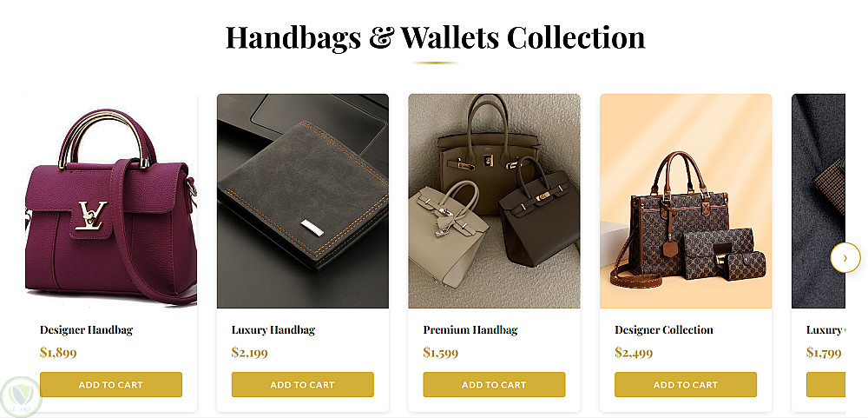
Task: Click the $1,899 price label
Action: coord(58,353)
